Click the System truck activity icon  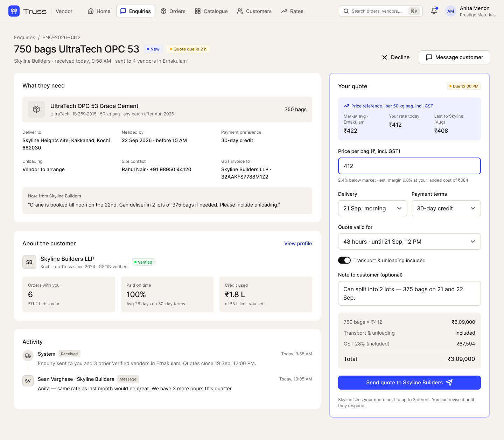pyautogui.click(x=28, y=356)
